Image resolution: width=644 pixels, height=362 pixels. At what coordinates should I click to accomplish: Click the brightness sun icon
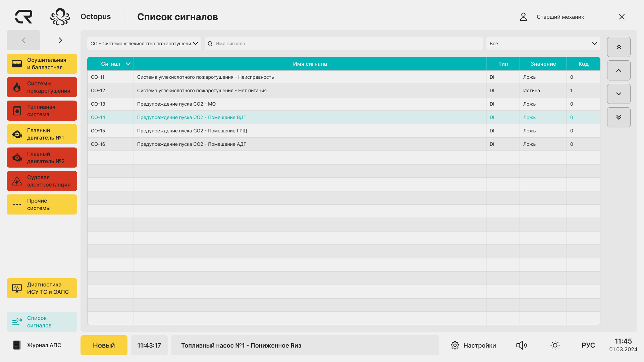[555, 345]
